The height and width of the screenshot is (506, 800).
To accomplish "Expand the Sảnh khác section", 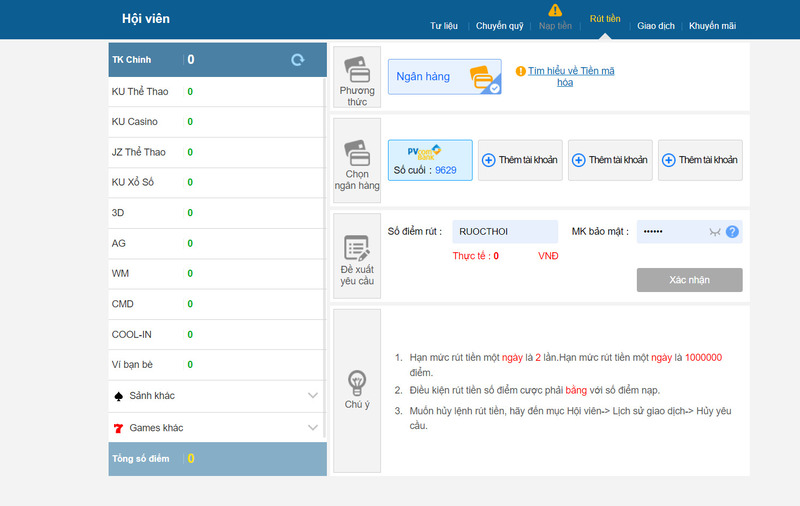I will click(x=312, y=396).
